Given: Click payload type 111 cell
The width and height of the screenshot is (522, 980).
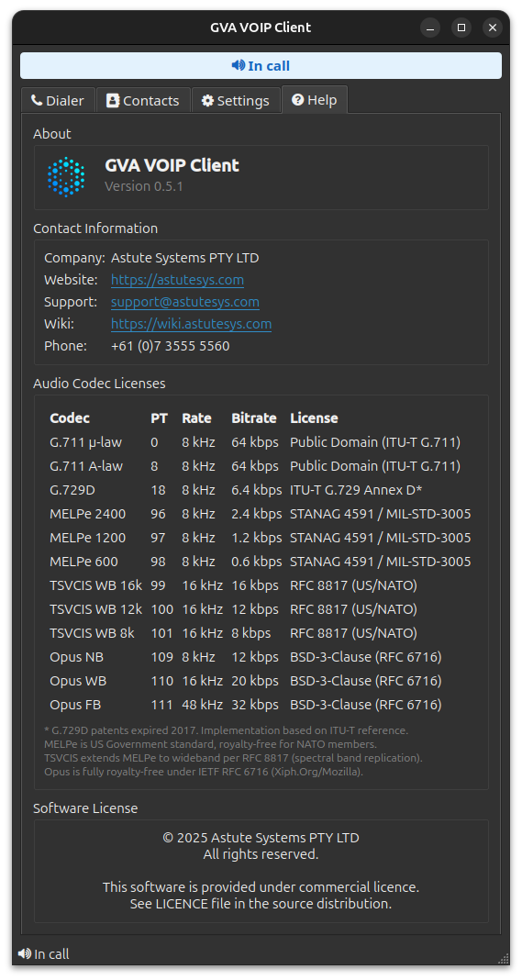Looking at the screenshot, I should 161,705.
